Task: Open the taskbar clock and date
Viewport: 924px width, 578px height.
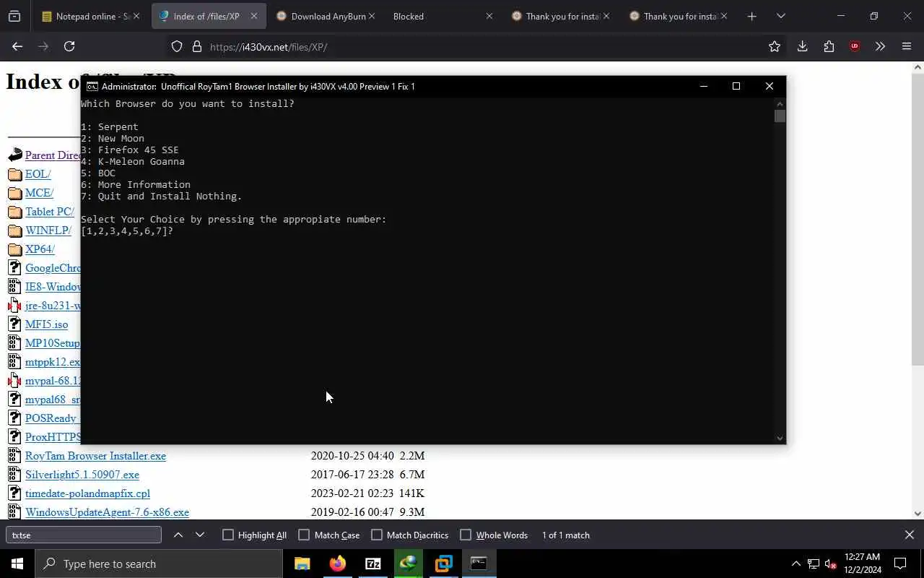Action: click(x=862, y=564)
